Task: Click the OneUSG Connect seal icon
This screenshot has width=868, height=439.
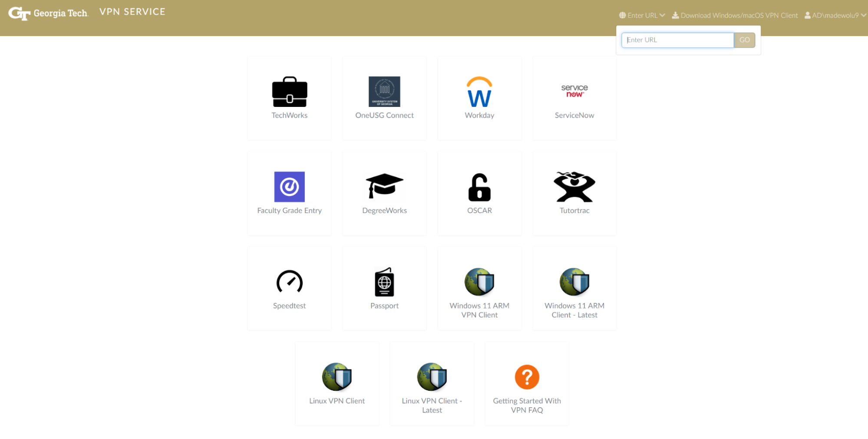Action: (x=384, y=92)
